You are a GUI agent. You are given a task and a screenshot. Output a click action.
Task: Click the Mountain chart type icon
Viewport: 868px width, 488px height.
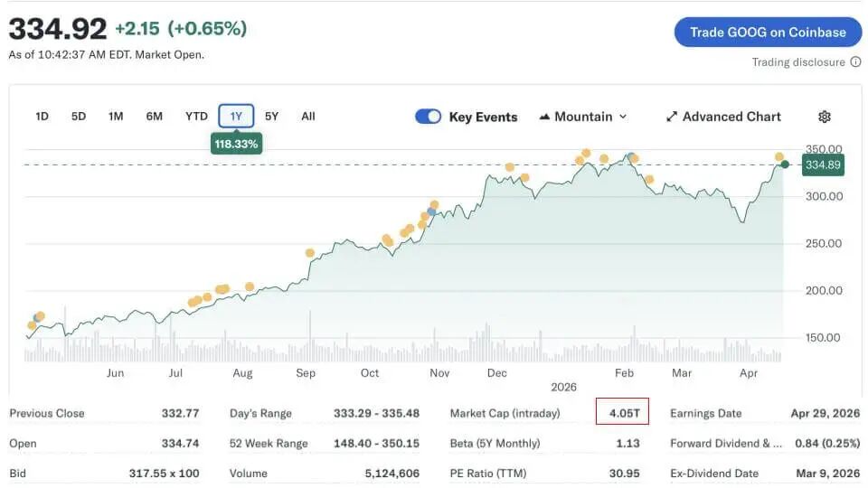[x=544, y=117]
